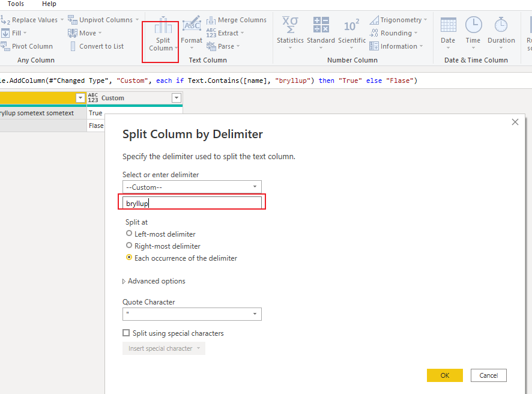Open the filter dropdown of the yellow column
Screen dimensions: 532x394
tap(80, 98)
